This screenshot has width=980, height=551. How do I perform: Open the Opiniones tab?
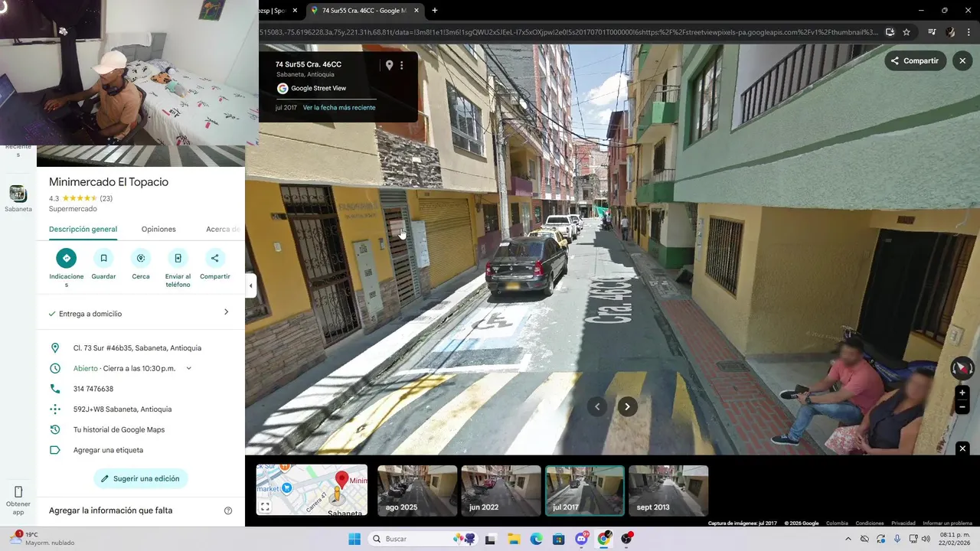[x=158, y=230]
